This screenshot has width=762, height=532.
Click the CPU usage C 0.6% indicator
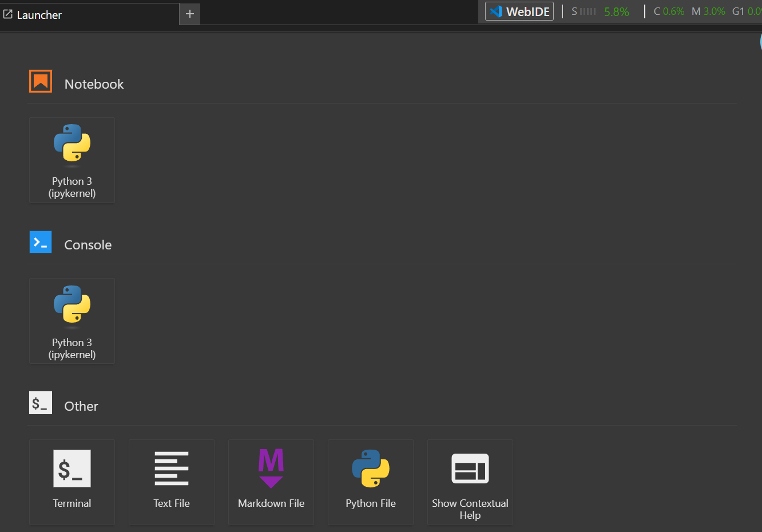(669, 11)
